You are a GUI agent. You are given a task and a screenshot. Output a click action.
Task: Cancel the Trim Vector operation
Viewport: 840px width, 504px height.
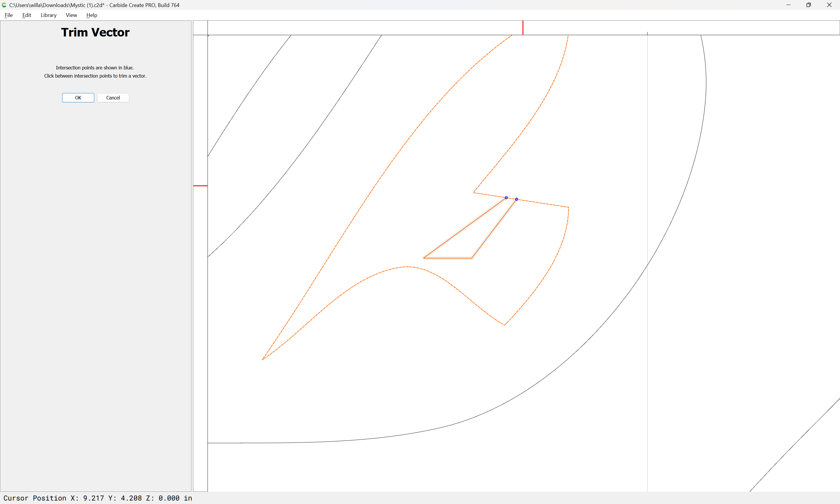(113, 98)
